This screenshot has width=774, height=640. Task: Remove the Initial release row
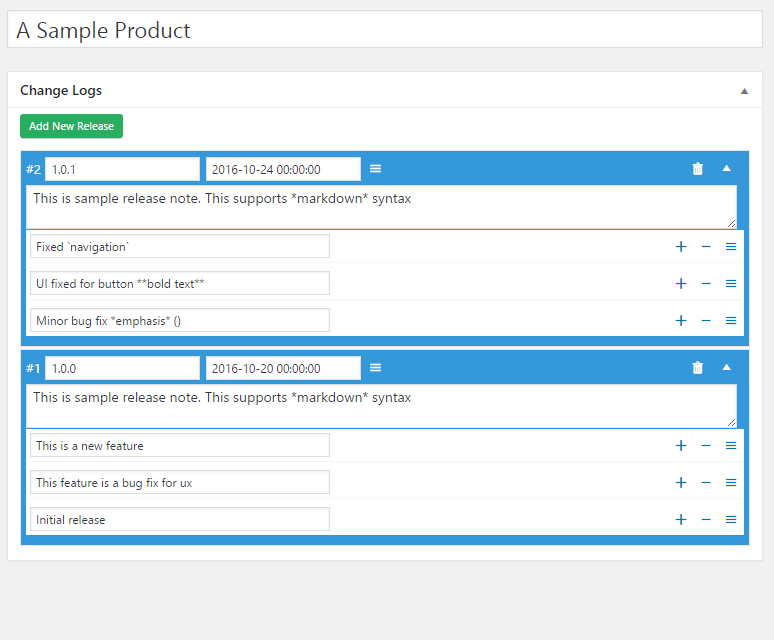click(x=706, y=519)
